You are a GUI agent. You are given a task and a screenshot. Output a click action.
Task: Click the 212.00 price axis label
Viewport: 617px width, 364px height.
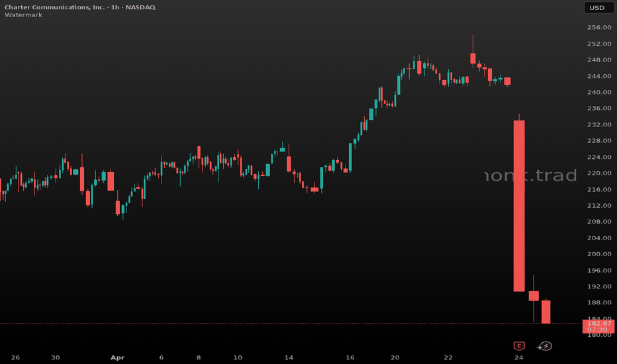(x=599, y=205)
